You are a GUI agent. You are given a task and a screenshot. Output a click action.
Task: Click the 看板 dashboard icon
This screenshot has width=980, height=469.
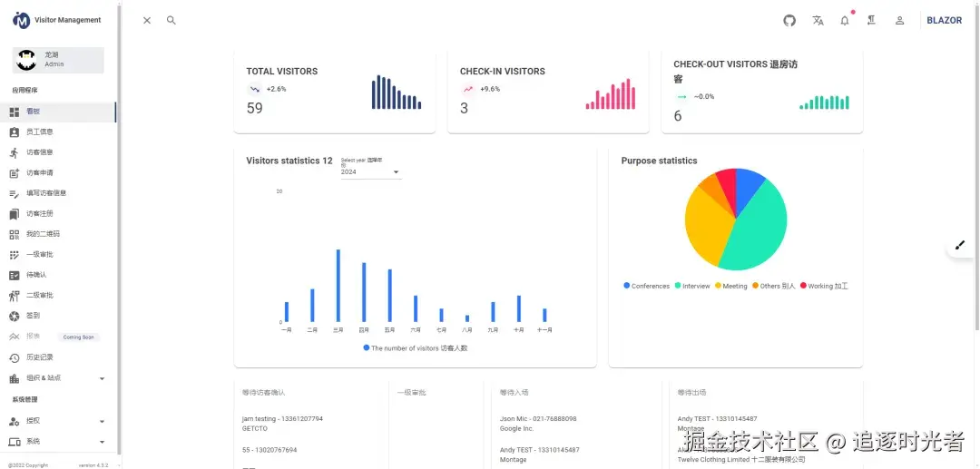(15, 112)
